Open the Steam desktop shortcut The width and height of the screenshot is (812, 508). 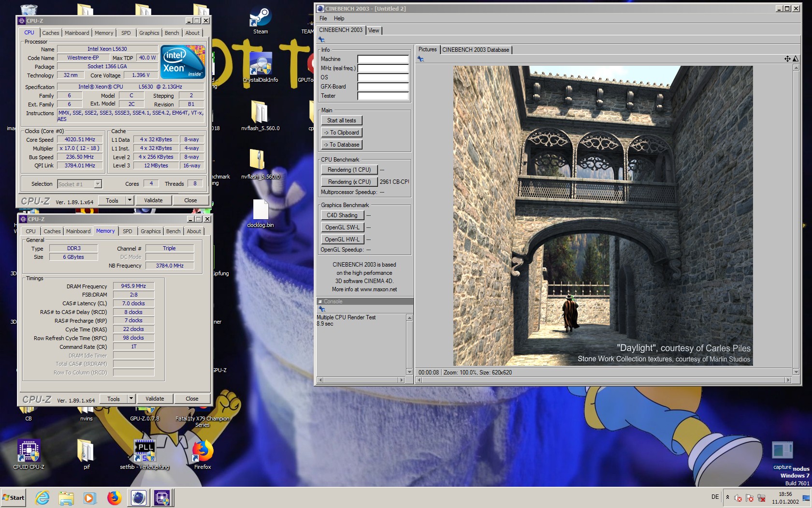261,21
